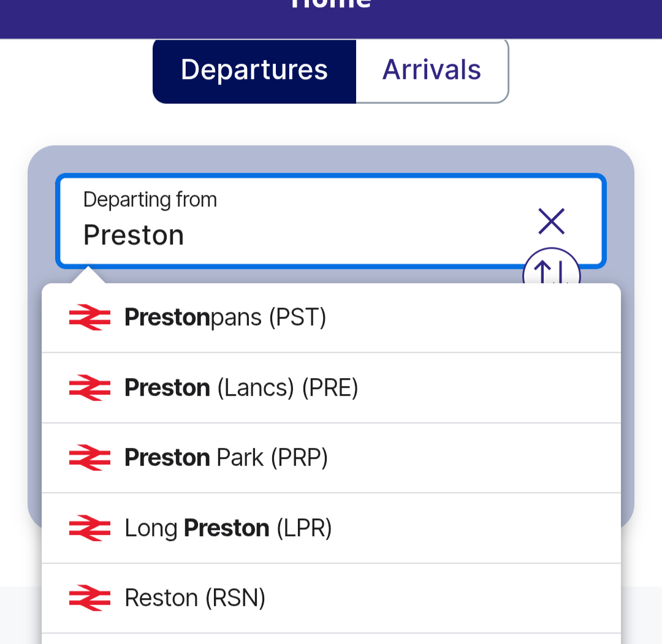This screenshot has height=644, width=662.
Task: Click the Home header title
Action: [331, 5]
